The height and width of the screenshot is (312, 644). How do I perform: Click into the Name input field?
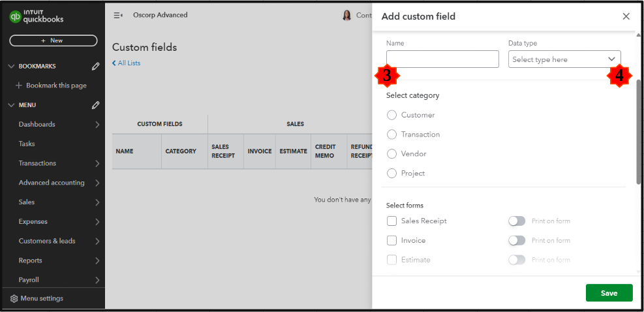point(442,59)
